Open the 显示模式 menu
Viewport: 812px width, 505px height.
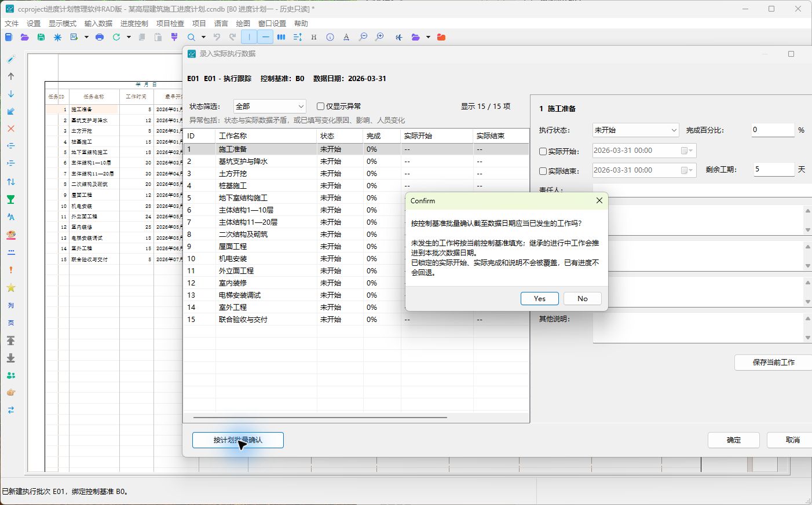click(x=63, y=23)
